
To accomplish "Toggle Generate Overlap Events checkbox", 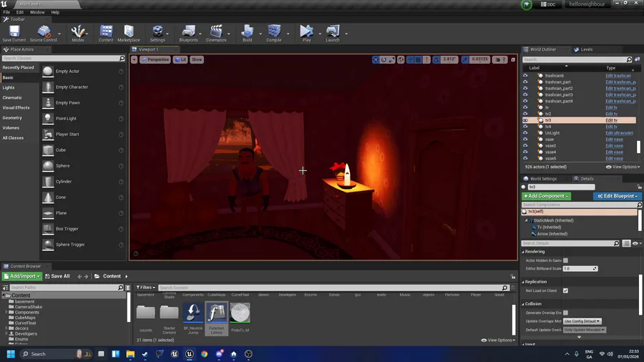I will pyautogui.click(x=565, y=313).
